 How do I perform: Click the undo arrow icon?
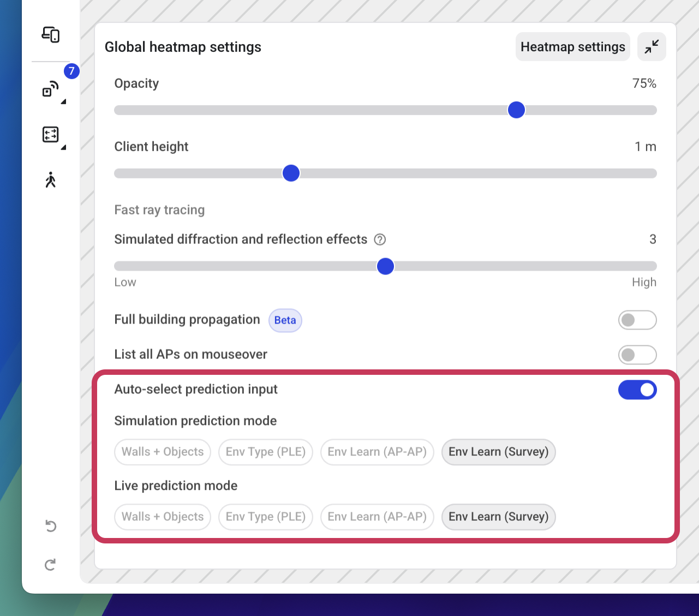pos(51,526)
